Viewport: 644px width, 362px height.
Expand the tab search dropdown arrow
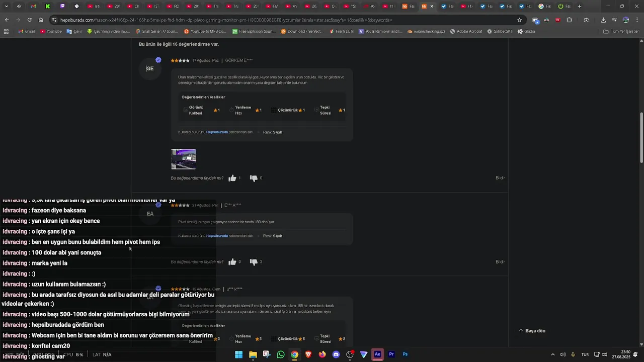tap(7, 7)
